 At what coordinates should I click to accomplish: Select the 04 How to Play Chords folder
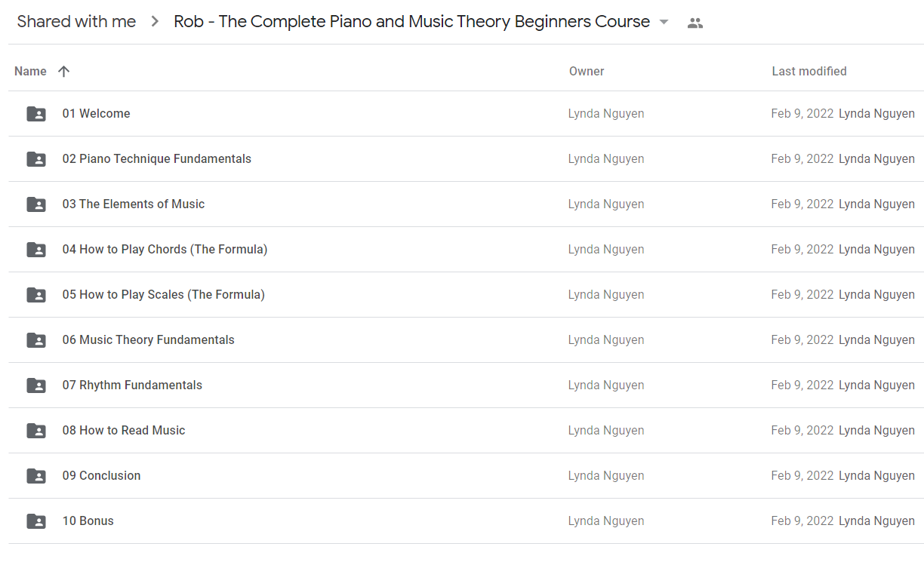pyautogui.click(x=466, y=250)
